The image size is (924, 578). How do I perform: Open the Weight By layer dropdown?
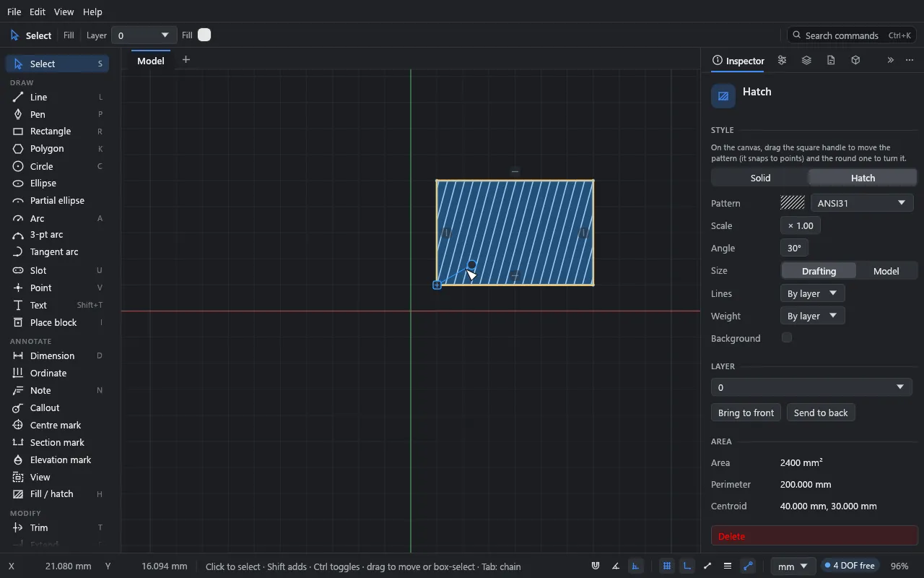coord(812,316)
